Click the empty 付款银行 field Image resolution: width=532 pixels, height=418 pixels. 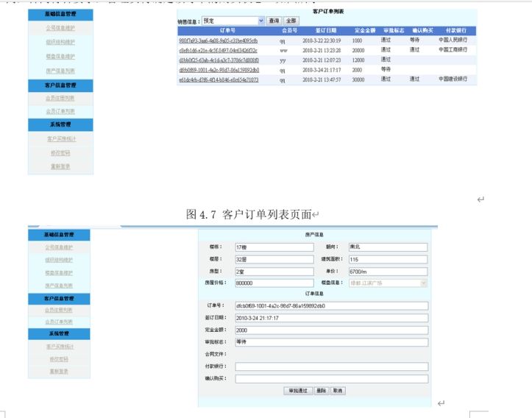click(x=332, y=366)
